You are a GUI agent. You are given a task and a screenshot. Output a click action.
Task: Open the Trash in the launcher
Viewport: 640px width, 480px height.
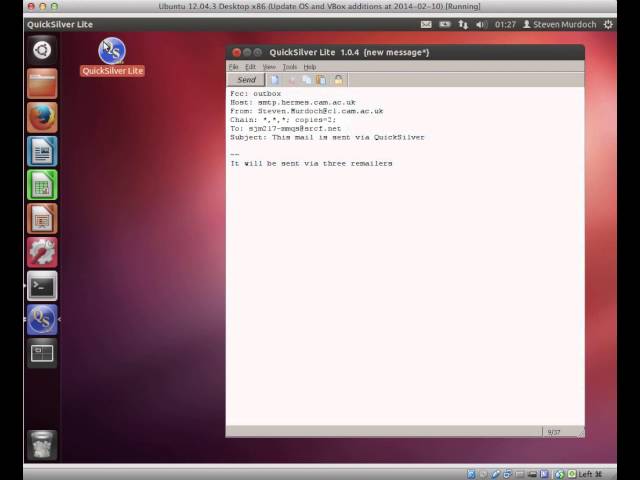(42, 444)
